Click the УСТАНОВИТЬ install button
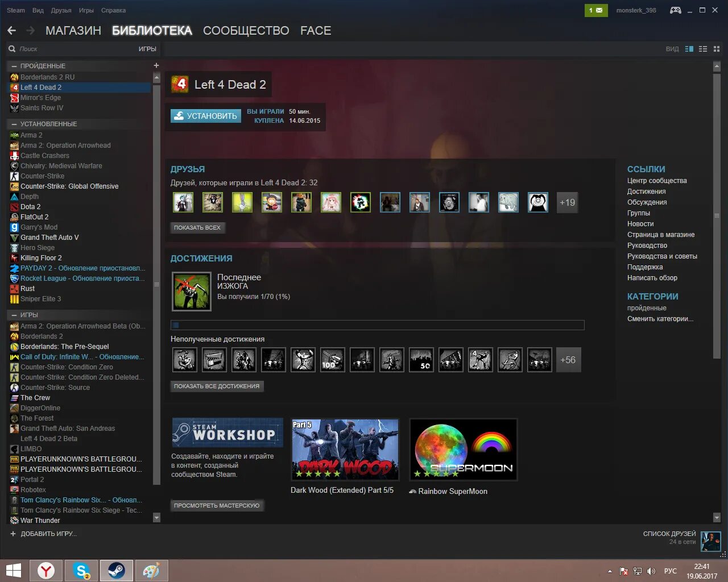Screen dimensions: 728x582 point(206,116)
